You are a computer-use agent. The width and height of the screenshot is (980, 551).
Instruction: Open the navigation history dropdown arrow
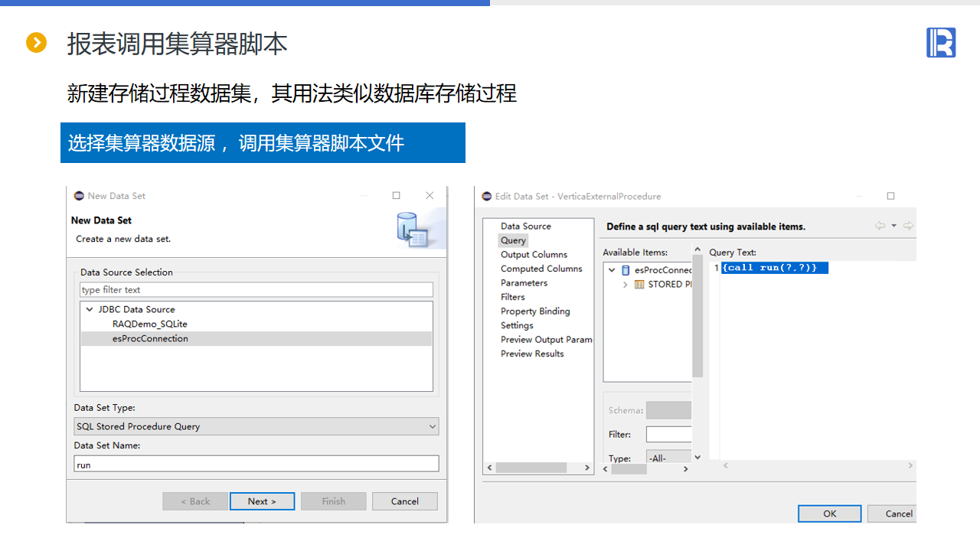pyautogui.click(x=893, y=226)
